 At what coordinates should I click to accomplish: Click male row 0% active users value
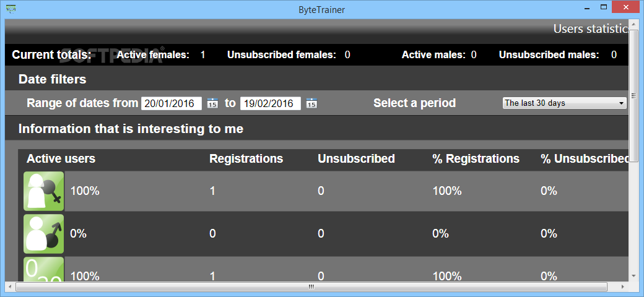(79, 233)
